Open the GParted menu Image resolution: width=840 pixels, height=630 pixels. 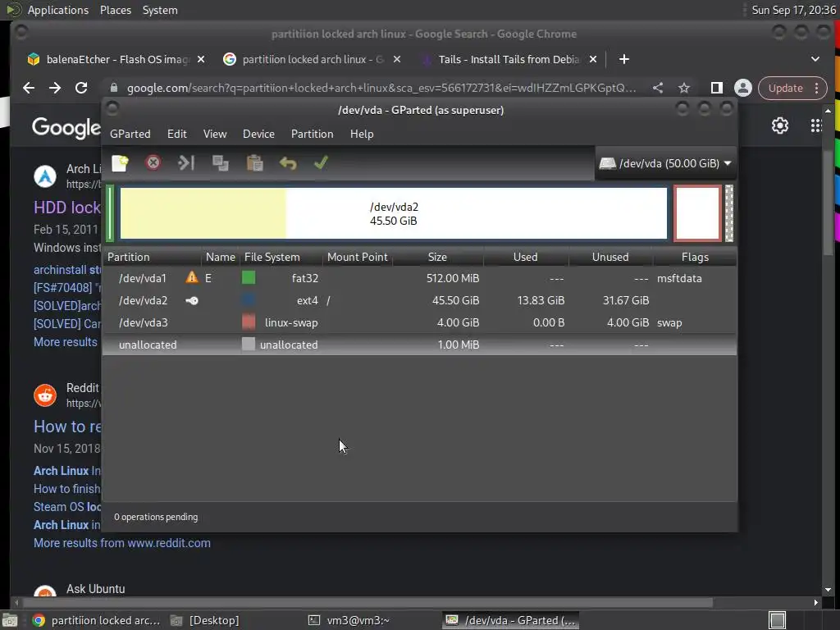click(x=130, y=134)
